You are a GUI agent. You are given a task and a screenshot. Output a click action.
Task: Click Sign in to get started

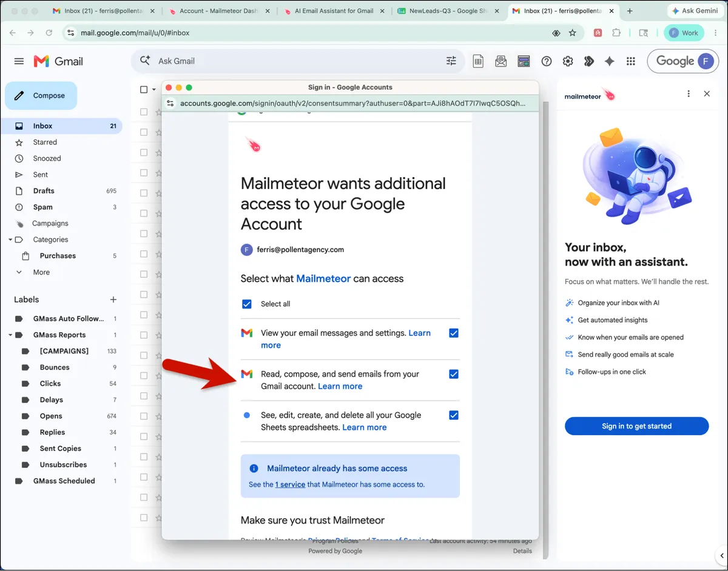click(636, 426)
